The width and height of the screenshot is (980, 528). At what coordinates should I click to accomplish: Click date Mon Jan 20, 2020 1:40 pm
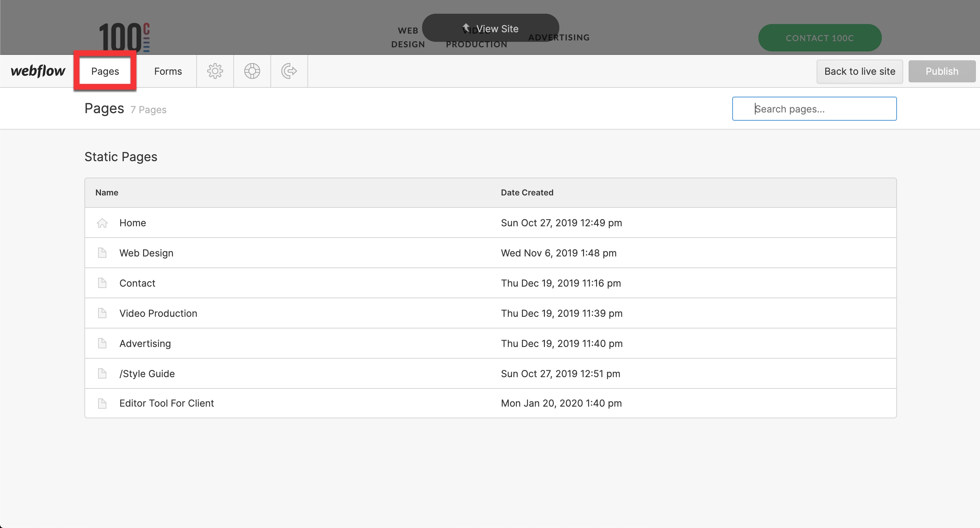point(561,403)
